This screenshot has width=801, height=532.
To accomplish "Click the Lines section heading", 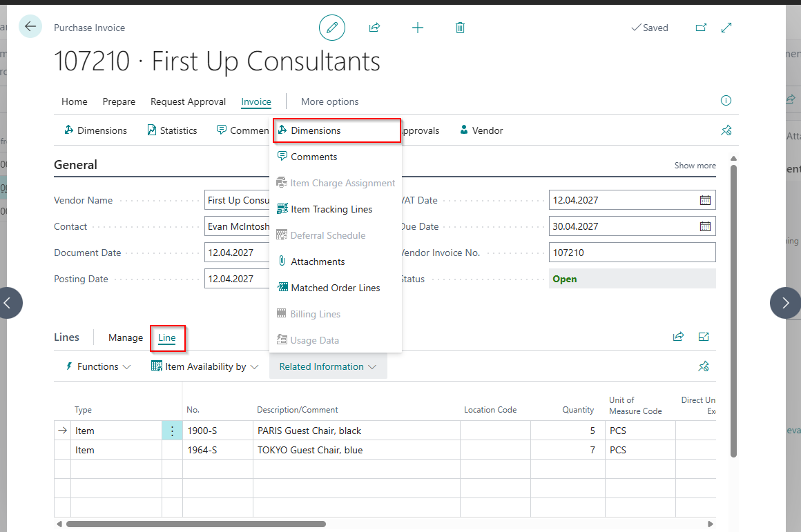I will tap(66, 337).
